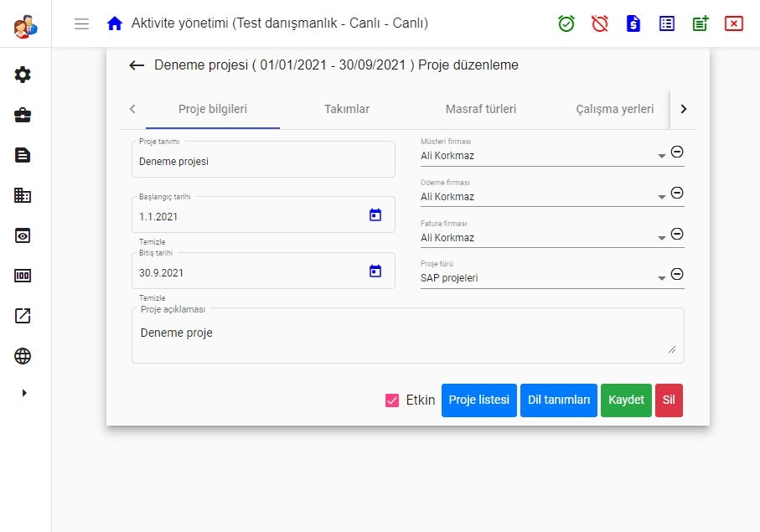Click the blue table list icon
The height and width of the screenshot is (532, 760).
click(666, 23)
